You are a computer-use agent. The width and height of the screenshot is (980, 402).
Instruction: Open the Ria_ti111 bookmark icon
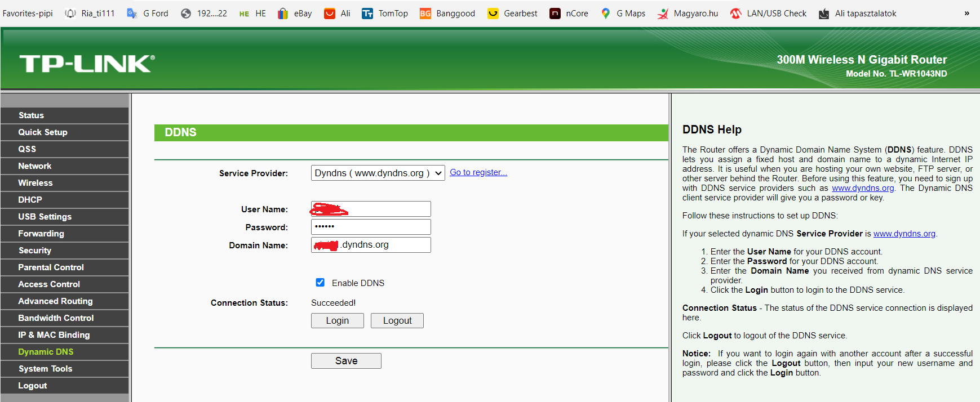70,14
